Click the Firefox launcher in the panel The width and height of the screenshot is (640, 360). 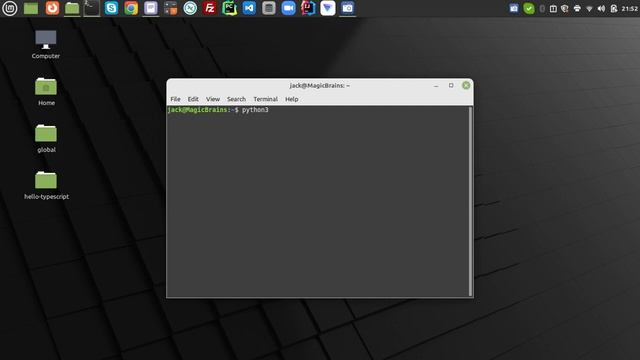click(x=52, y=8)
